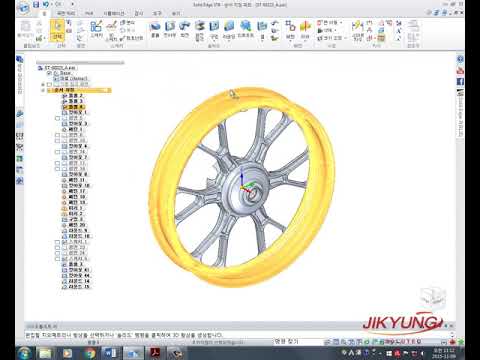Image resolution: width=480 pixels, height=360 pixels.
Task: Select the 패턴 20 feature in tree
Action: 74,225
